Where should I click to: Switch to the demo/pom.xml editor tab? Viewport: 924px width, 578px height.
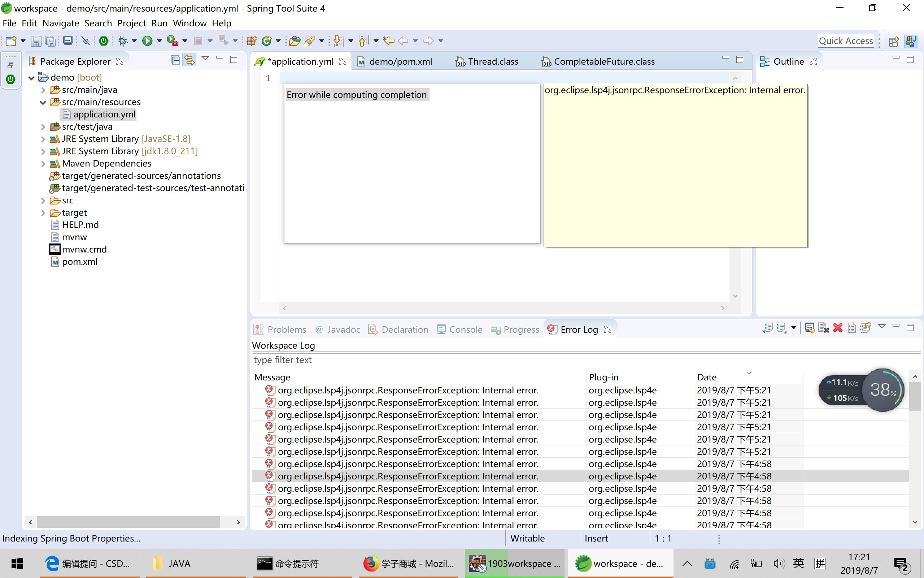coord(400,61)
